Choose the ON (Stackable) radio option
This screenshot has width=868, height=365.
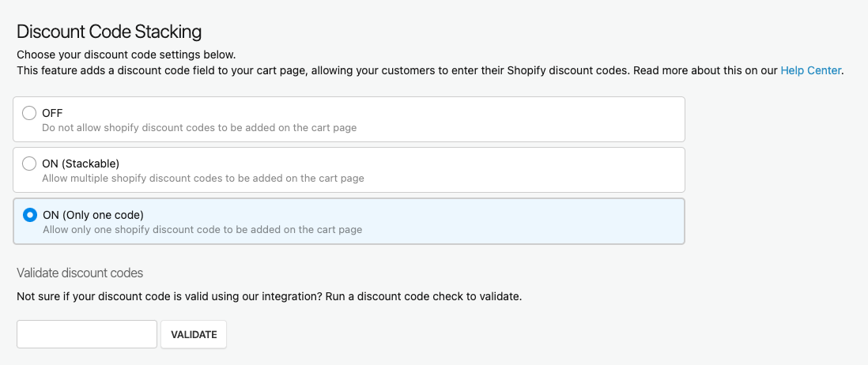click(x=28, y=164)
